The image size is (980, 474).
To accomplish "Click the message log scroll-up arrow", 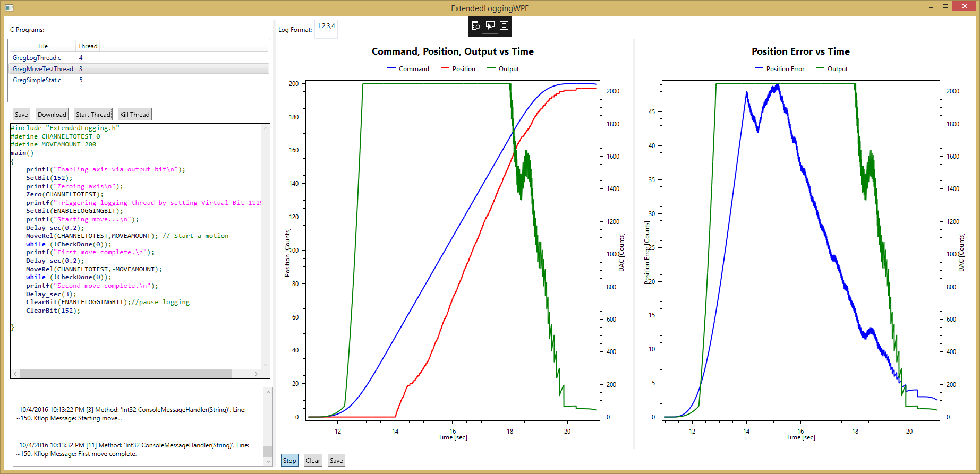I will click(268, 392).
